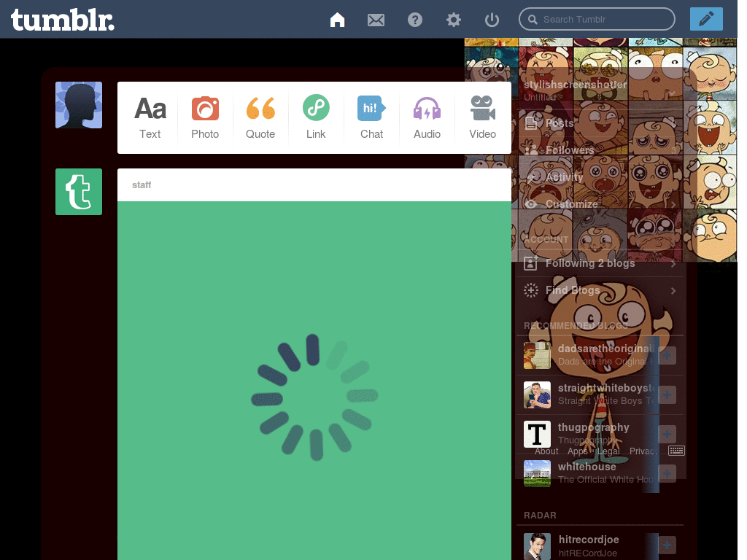Click the Tumblr logo

pos(63,20)
